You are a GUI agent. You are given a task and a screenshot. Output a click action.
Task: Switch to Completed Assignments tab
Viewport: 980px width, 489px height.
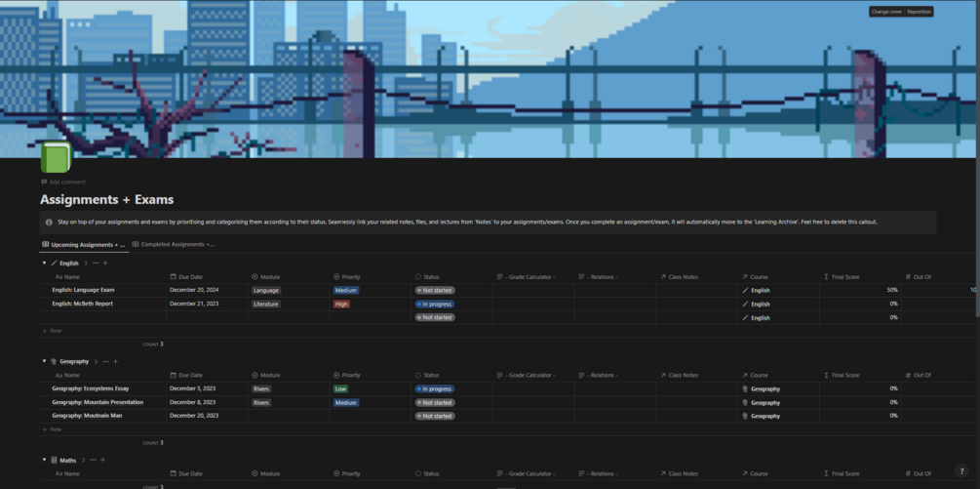(x=174, y=244)
